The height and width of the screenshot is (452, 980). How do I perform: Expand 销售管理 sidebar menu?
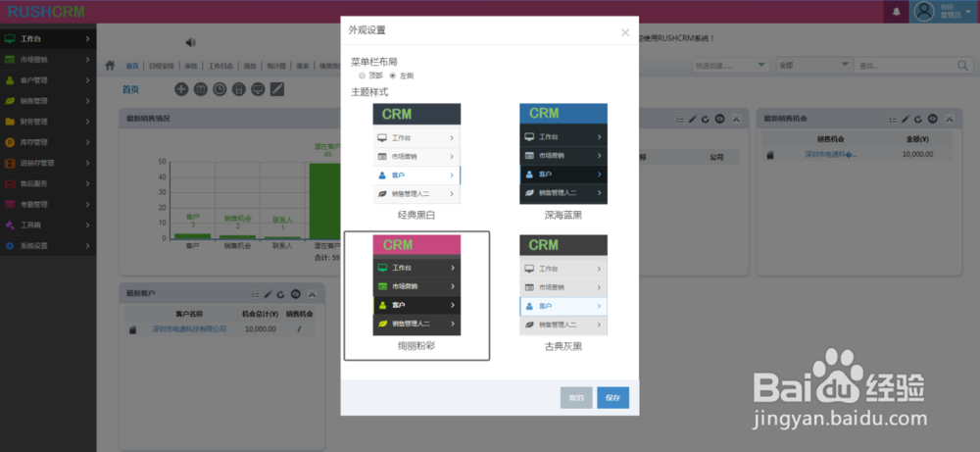pos(48,101)
